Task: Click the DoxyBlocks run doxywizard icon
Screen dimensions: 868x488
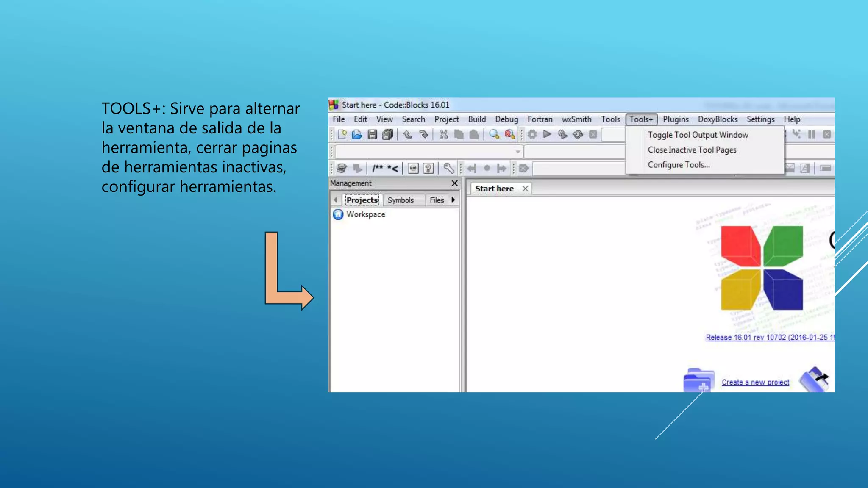Action: tap(342, 169)
